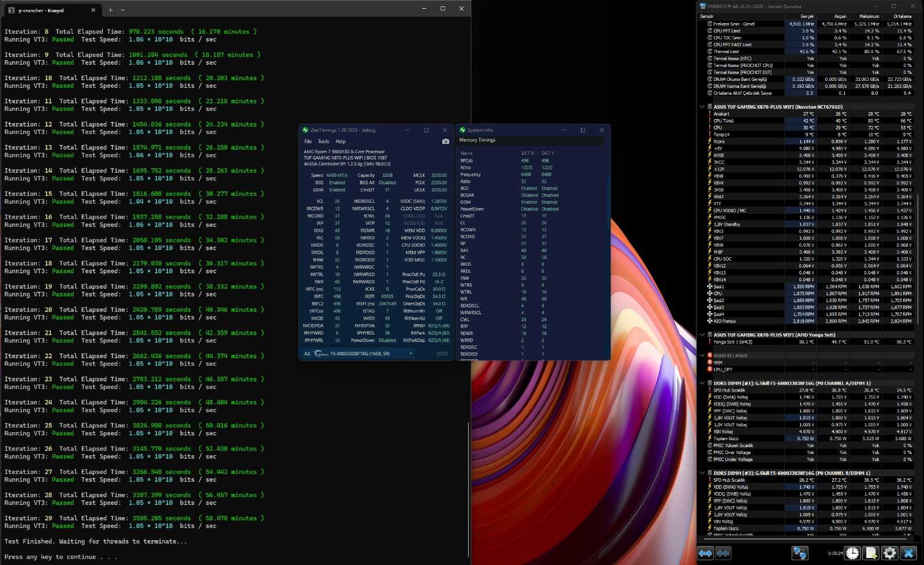This screenshot has width=924, height=565.
Task: Click HWiNFO collapse-columns inward arrows button
Action: (x=723, y=553)
